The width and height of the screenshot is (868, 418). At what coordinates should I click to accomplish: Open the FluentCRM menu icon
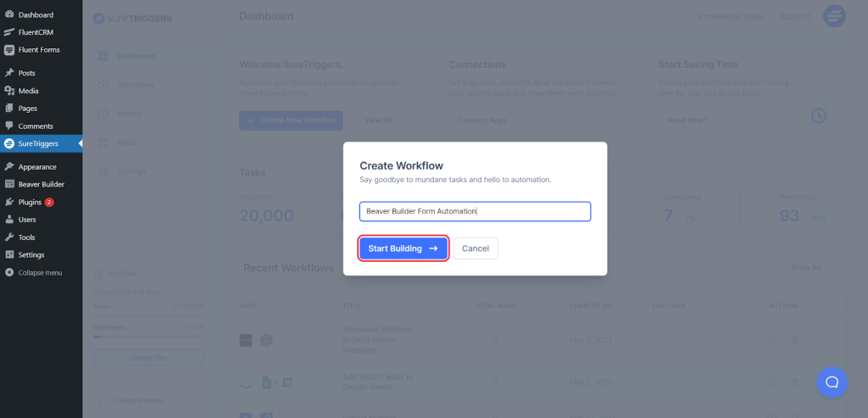coord(9,32)
